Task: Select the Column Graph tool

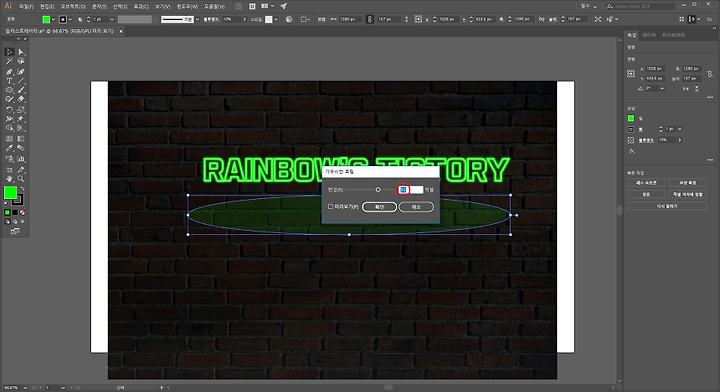Action: click(x=21, y=159)
